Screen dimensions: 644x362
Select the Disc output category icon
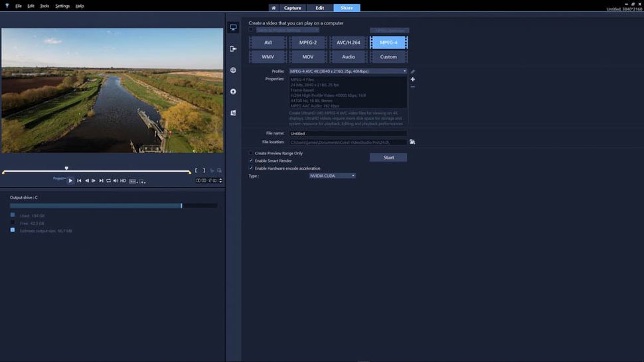tap(233, 91)
